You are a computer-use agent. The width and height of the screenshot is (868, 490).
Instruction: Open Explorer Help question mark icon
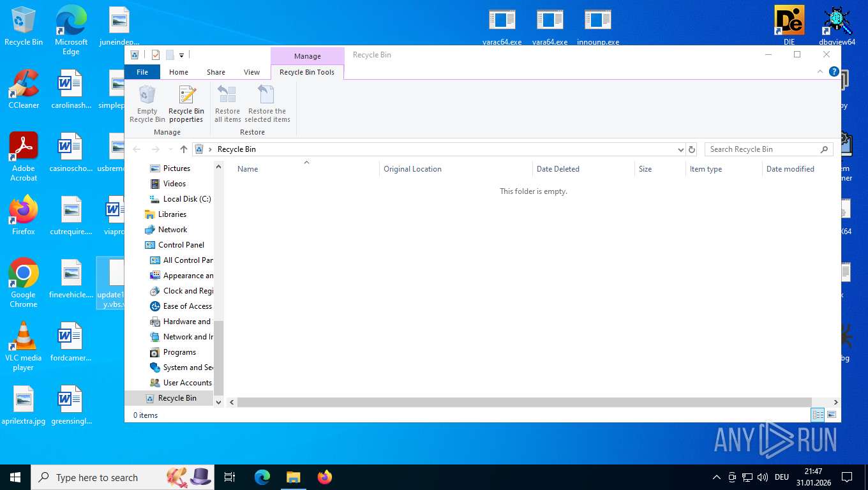[x=834, y=71]
